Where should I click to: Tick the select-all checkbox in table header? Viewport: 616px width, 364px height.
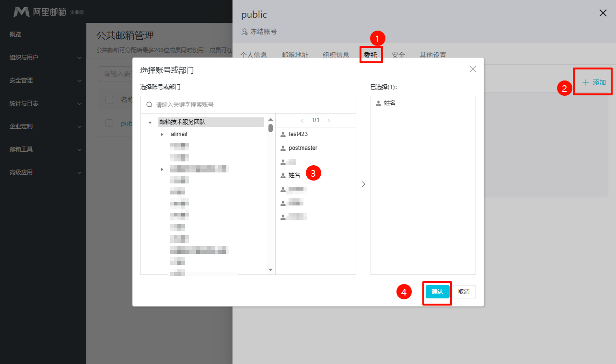109,100
